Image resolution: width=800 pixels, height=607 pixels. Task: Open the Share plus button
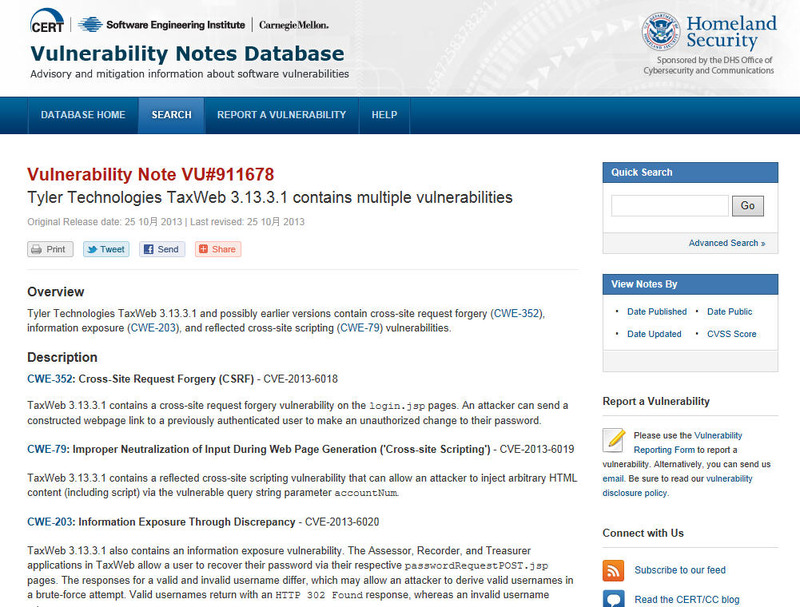point(217,249)
